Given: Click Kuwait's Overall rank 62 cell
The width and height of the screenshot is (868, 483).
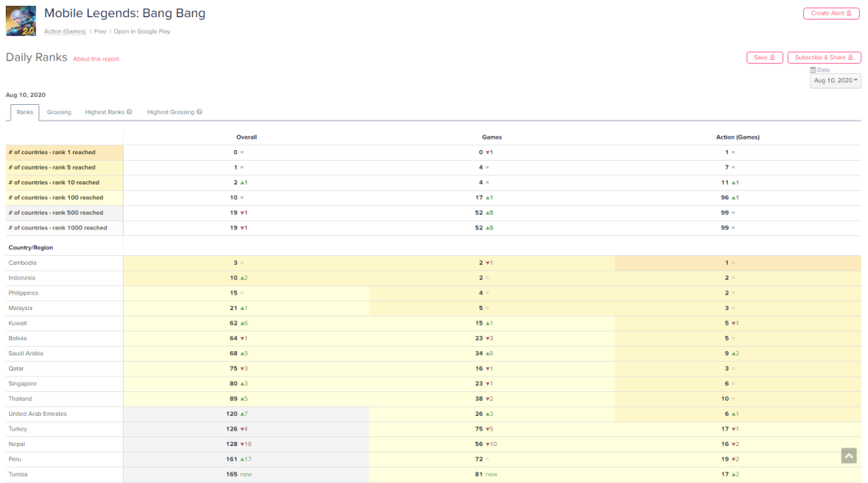Looking at the screenshot, I should [x=246, y=323].
